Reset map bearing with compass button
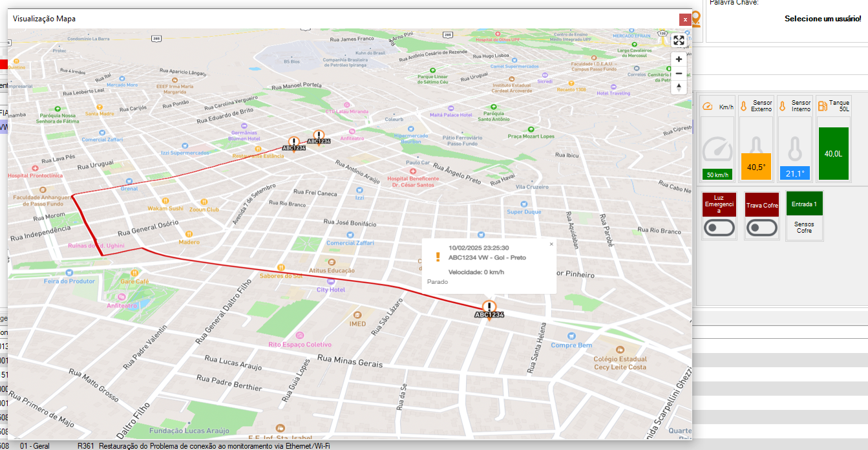This screenshot has height=450, width=868. tap(679, 87)
